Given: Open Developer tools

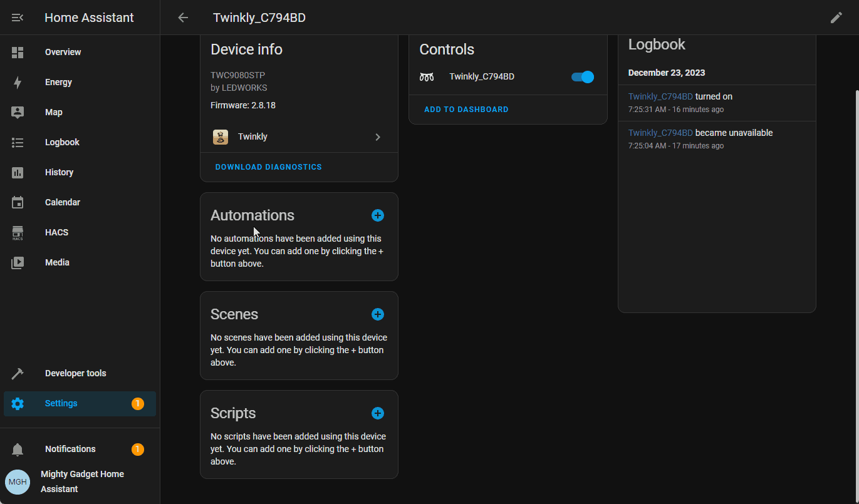Looking at the screenshot, I should click(75, 373).
